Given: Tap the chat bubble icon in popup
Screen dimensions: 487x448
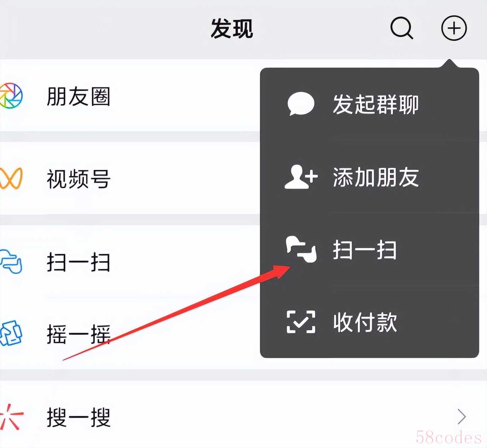Looking at the screenshot, I should click(301, 104).
